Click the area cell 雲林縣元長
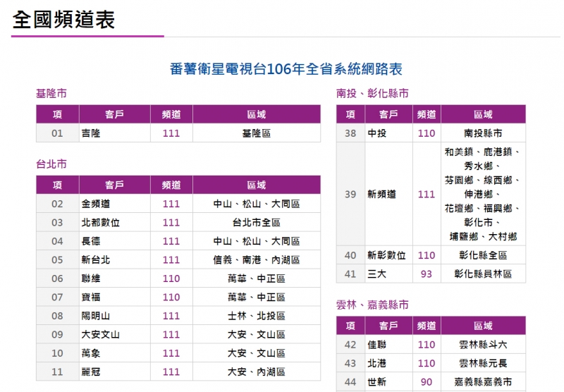The width and height of the screenshot is (564, 392). tap(483, 363)
